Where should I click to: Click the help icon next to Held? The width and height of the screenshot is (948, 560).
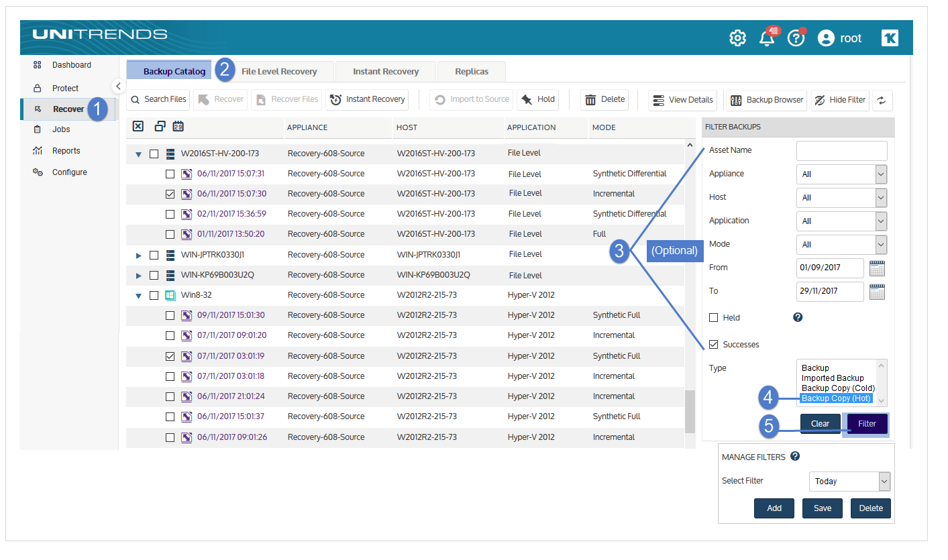point(798,317)
